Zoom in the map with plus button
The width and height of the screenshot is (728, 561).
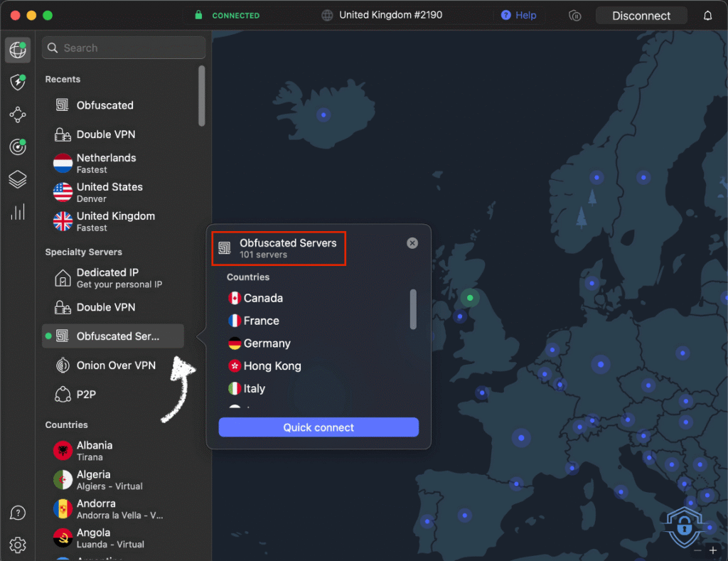tap(713, 551)
